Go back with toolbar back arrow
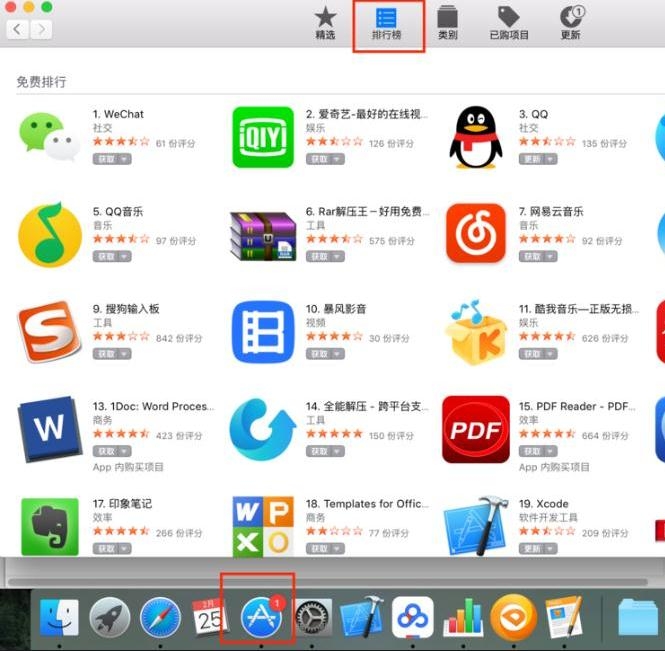The image size is (665, 651). (x=17, y=29)
